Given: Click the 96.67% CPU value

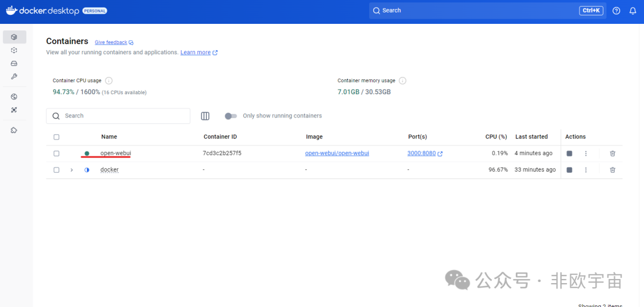Looking at the screenshot, I should click(498, 169).
